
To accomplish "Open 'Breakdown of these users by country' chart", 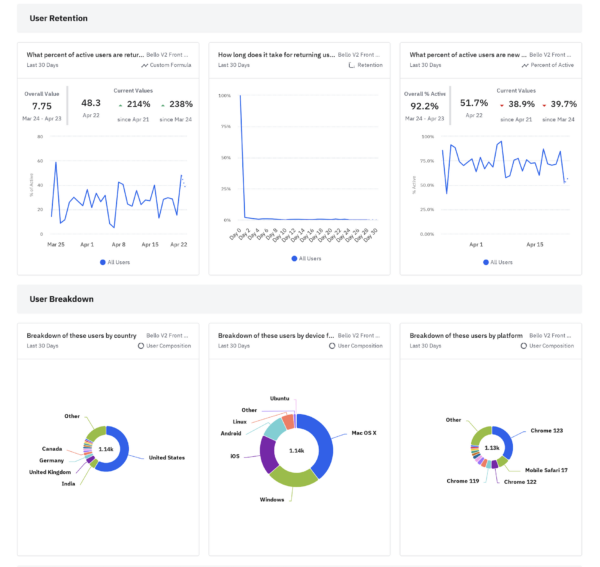I will click(x=82, y=335).
